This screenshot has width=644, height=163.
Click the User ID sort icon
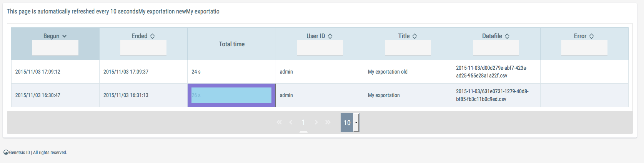(330, 36)
